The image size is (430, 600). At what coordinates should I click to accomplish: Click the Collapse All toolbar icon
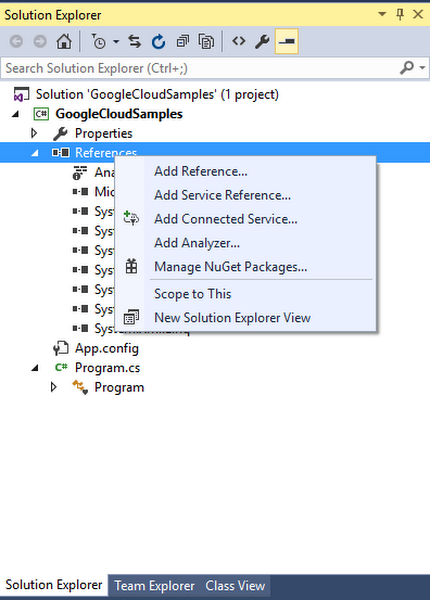(182, 41)
